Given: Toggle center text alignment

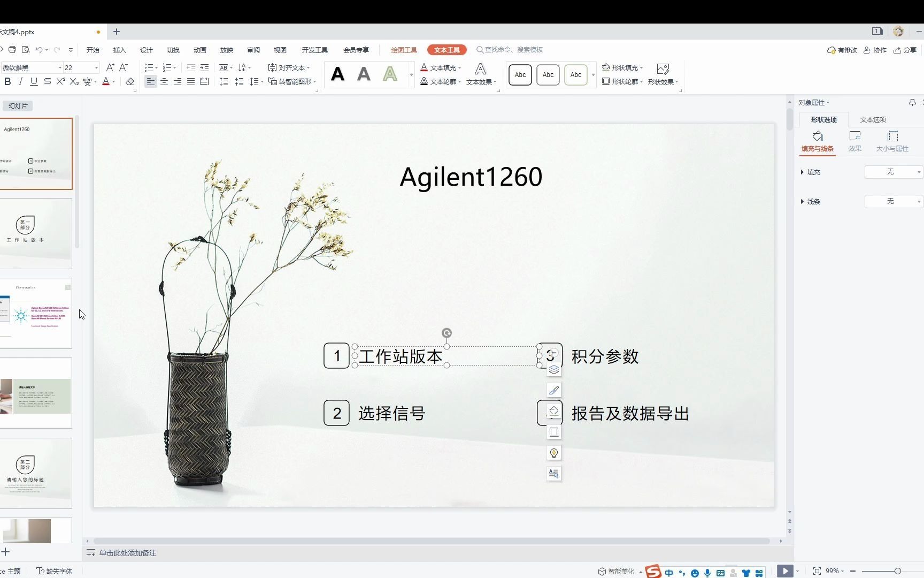Looking at the screenshot, I should click(164, 82).
